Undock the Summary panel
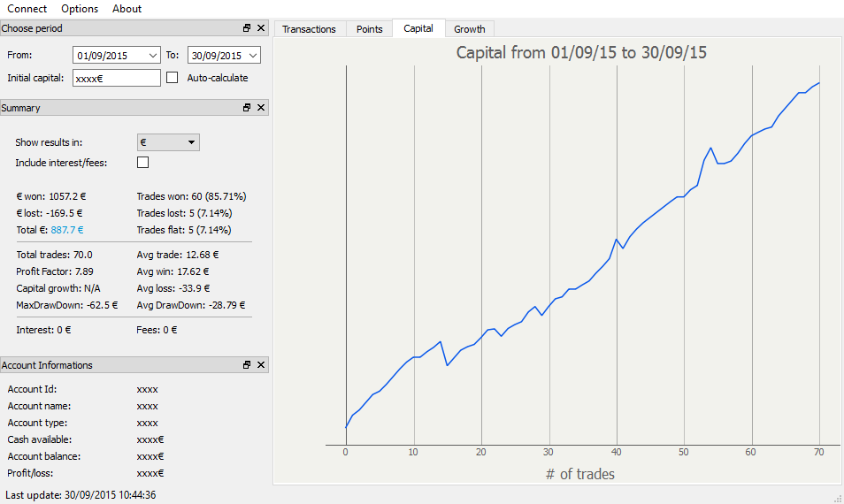The width and height of the screenshot is (844, 504). 247,108
